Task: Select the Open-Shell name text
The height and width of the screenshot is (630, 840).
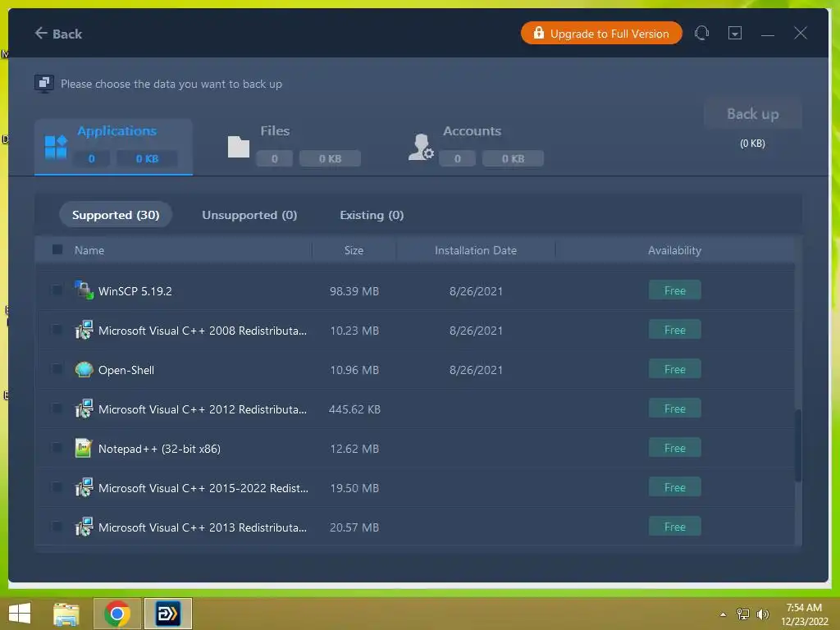Action: pos(126,370)
